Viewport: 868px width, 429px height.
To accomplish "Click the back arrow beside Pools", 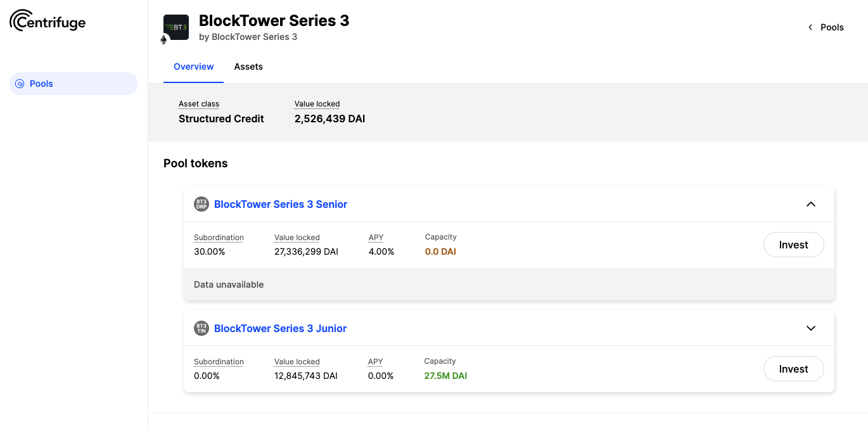I will tap(810, 27).
